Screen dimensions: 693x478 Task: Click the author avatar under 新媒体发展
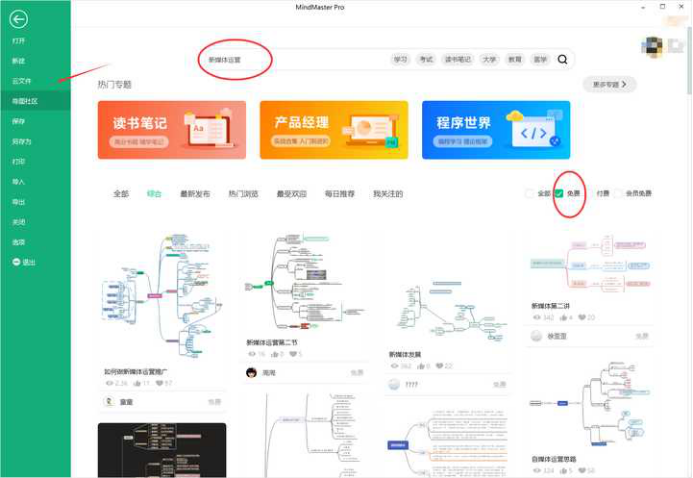coord(394,384)
